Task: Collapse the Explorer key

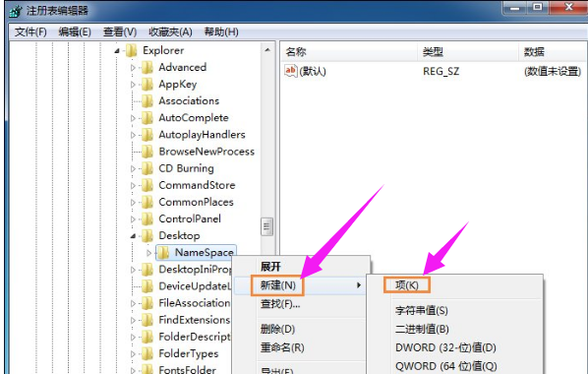Action: click(117, 51)
